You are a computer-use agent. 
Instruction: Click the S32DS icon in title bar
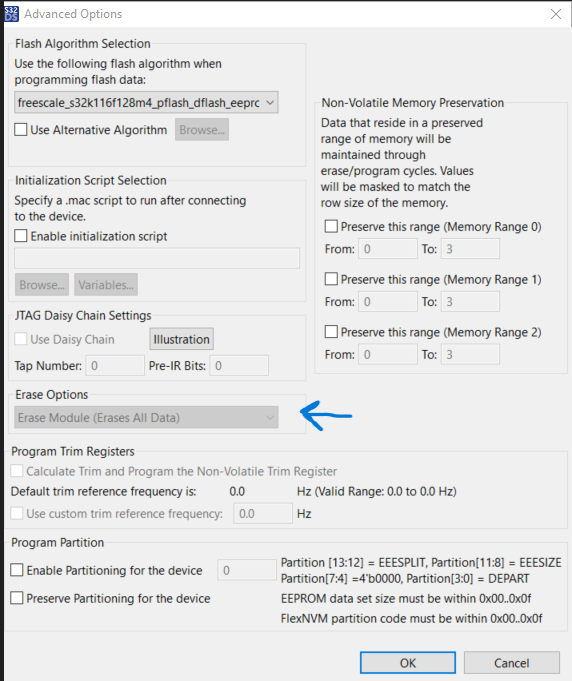click(x=11, y=14)
